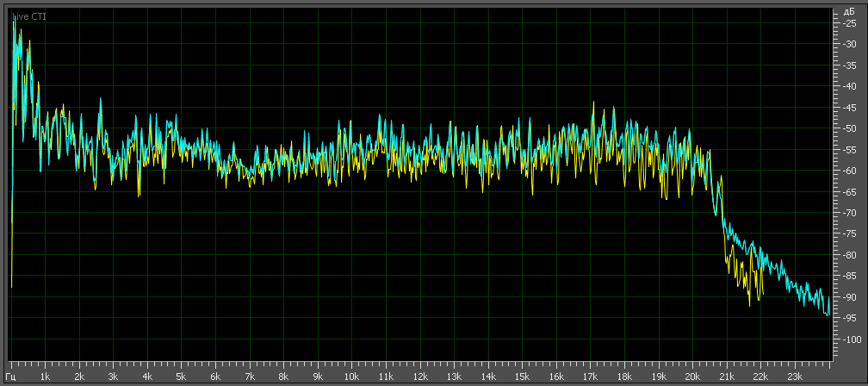Click the 12k label on frequency axis
This screenshot has width=868, height=386.
point(419,377)
